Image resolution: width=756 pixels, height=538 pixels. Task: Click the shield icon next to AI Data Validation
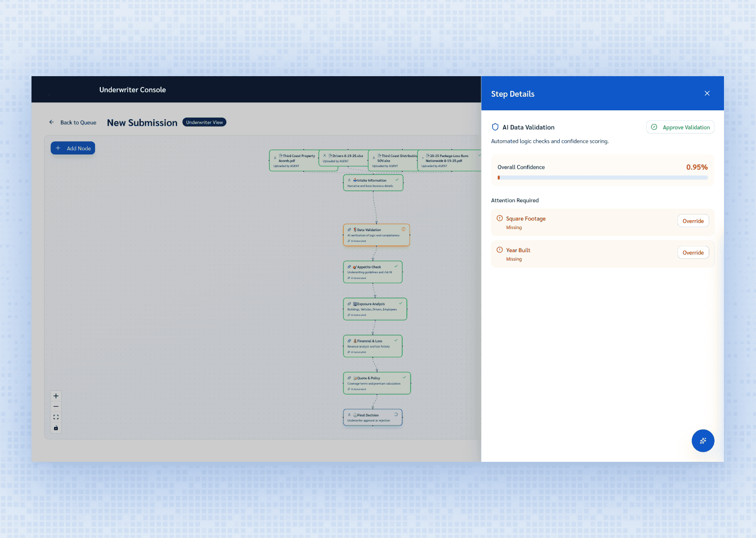coord(495,127)
